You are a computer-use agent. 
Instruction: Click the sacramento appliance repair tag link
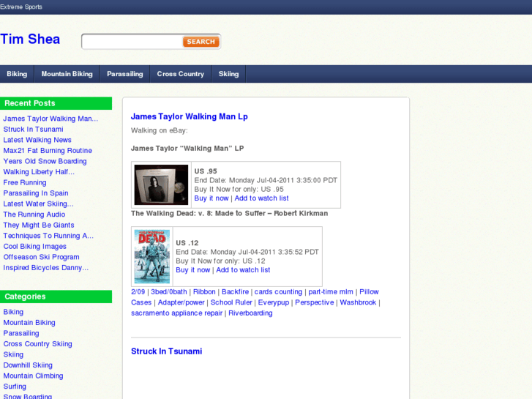[177, 313]
